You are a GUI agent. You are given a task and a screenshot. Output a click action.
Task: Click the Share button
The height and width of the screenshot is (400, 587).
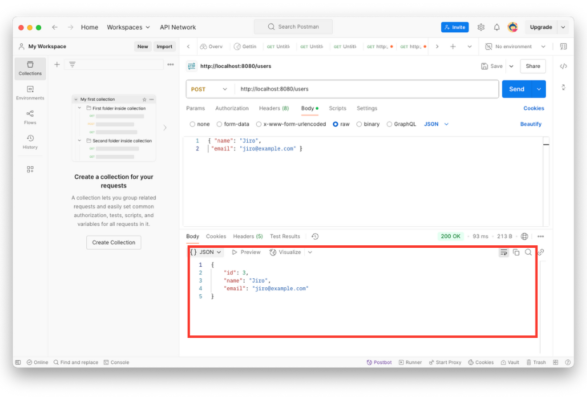533,66
